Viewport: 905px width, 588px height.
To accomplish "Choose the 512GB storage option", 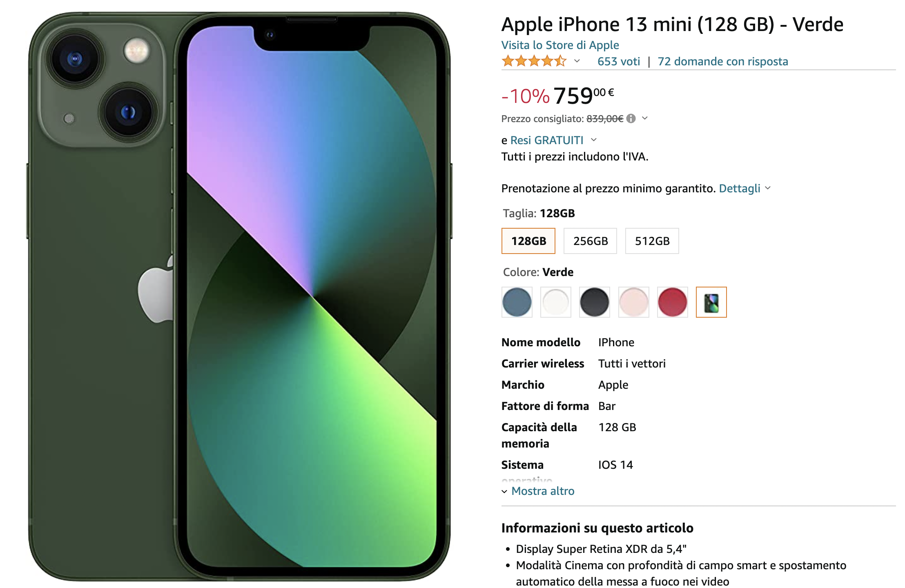I will pyautogui.click(x=652, y=241).
